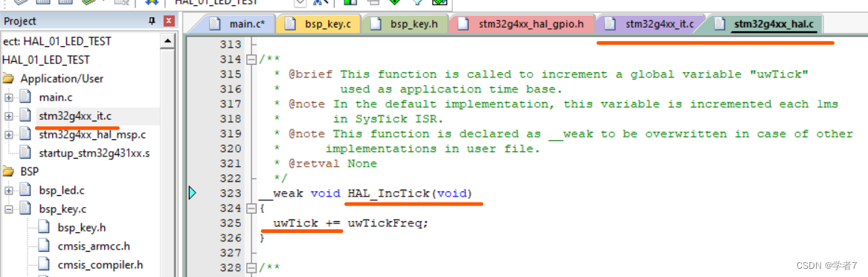This screenshot has height=277, width=868.
Task: Collapse bsp_key.c node in project tree
Action: [x=9, y=209]
